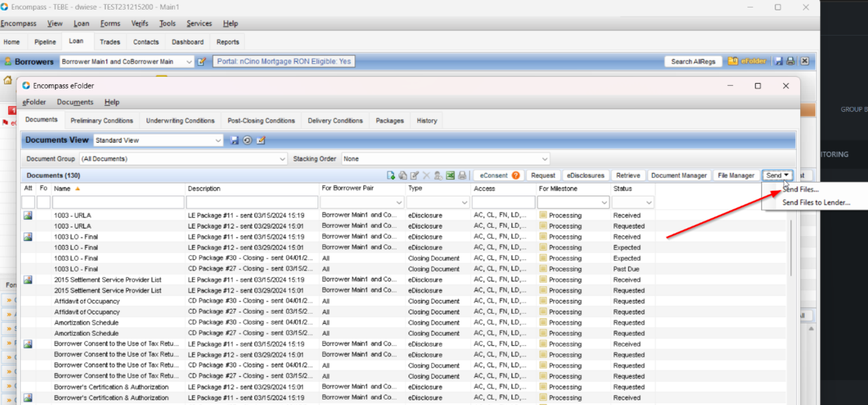868x405 pixels.
Task: Click the manage view pencil icon beside Documents View
Action: coord(261,140)
